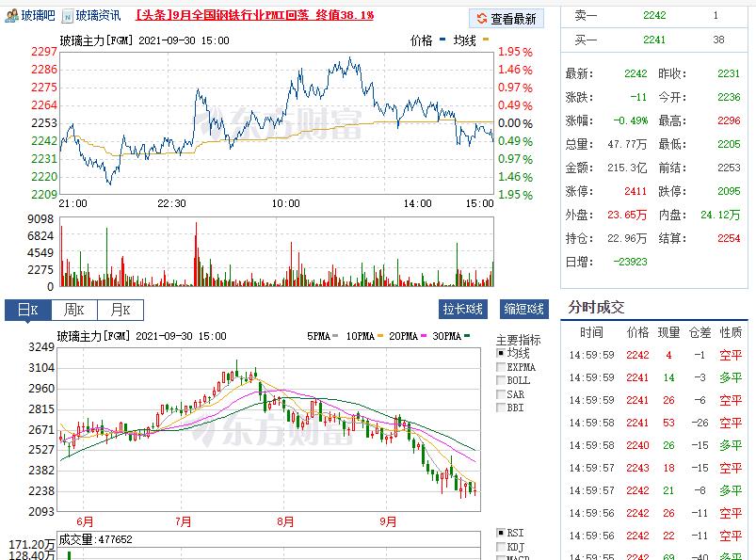The height and width of the screenshot is (560, 756).
Task: Switch to the 周K tab
Action: pos(74,310)
